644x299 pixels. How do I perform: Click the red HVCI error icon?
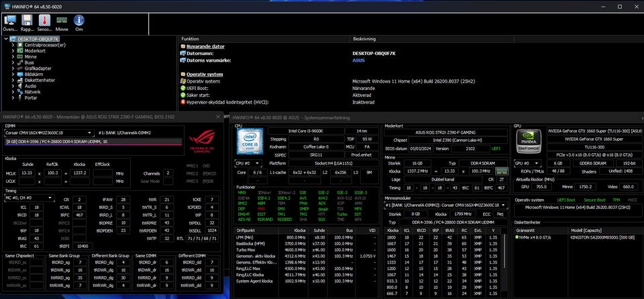tap(183, 102)
